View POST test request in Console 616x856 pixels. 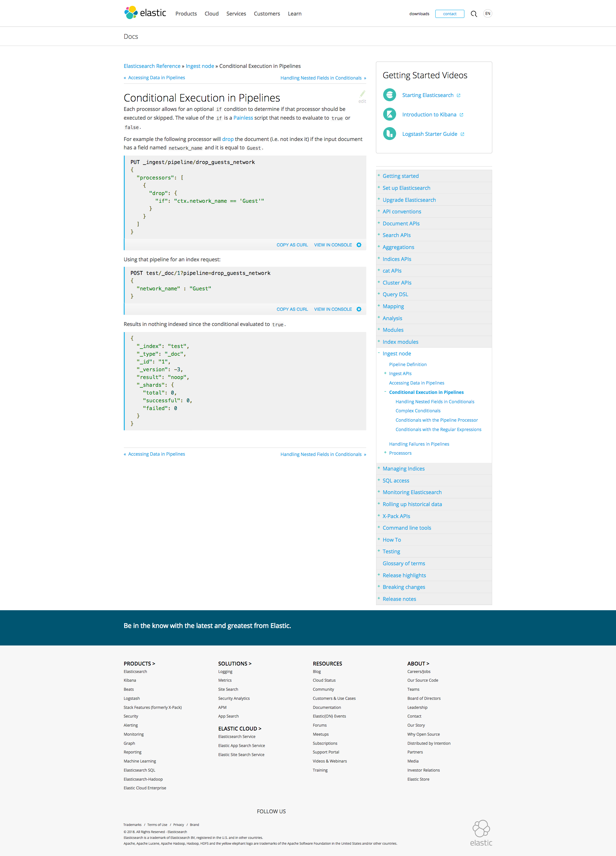coord(333,309)
